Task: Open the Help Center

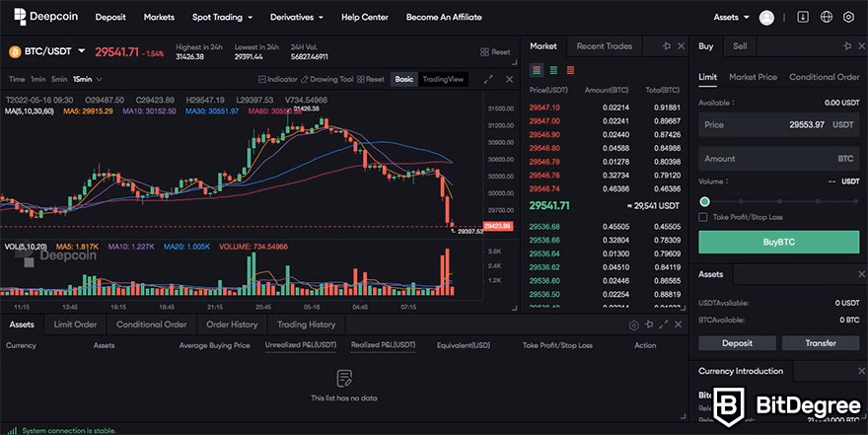Action: click(365, 17)
